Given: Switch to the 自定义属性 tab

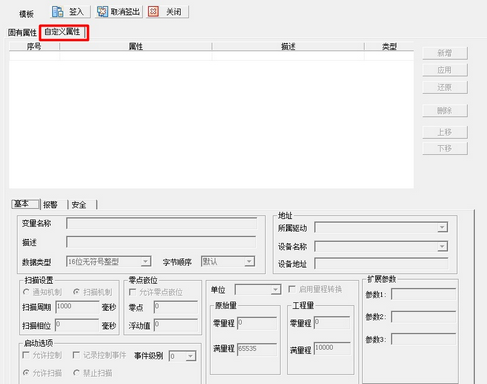Looking at the screenshot, I should [63, 32].
